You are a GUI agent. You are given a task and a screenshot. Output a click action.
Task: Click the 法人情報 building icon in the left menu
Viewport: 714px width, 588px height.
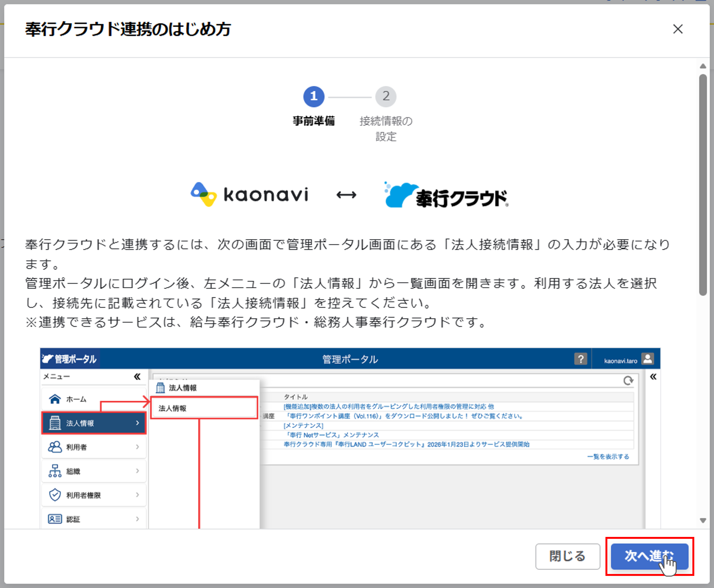coord(55,423)
